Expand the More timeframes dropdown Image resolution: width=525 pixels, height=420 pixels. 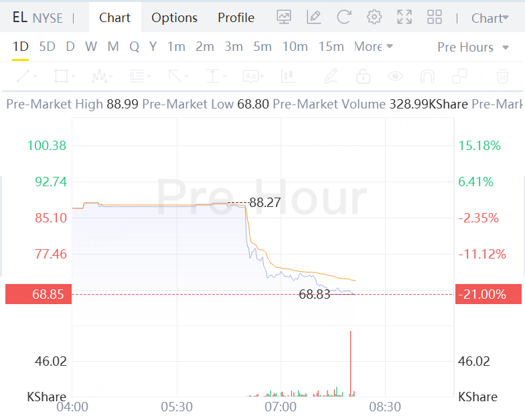point(374,47)
